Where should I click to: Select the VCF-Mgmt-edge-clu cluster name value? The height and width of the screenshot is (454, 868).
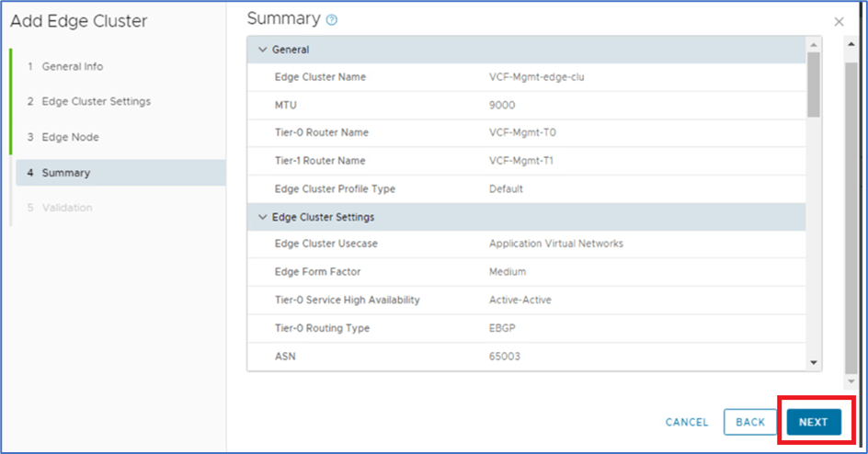point(536,77)
